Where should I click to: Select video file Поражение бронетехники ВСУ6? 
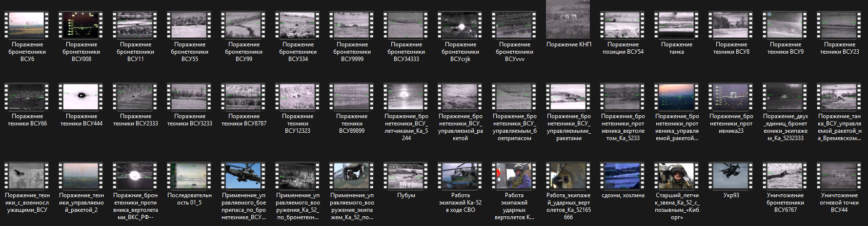click(x=27, y=25)
